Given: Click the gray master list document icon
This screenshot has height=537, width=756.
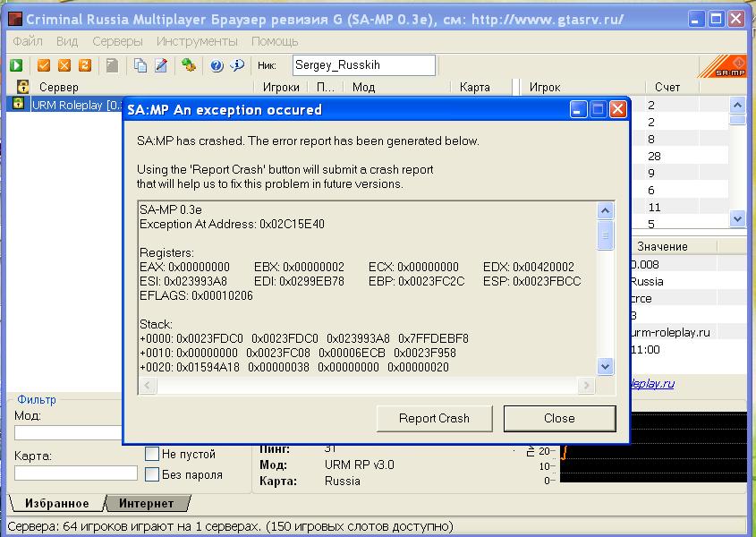Looking at the screenshot, I should [x=113, y=65].
